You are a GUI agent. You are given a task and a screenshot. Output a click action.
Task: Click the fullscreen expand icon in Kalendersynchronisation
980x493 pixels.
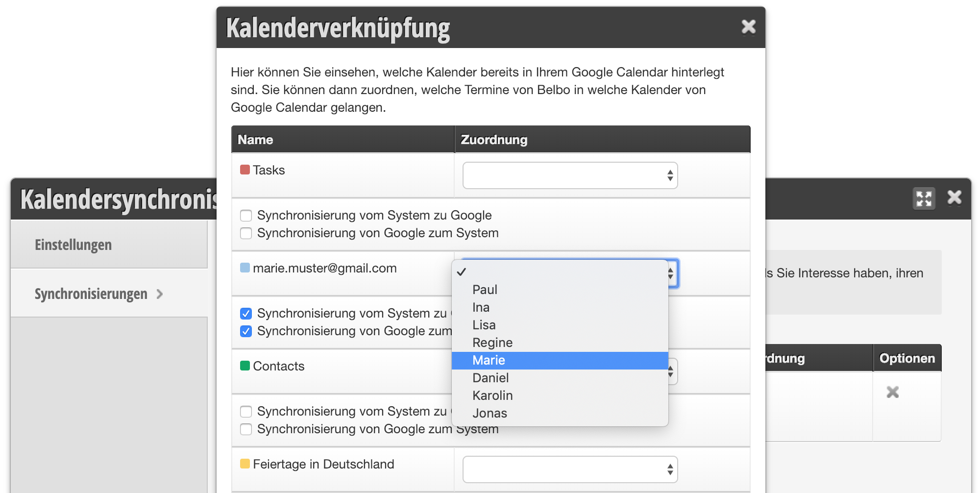click(924, 198)
